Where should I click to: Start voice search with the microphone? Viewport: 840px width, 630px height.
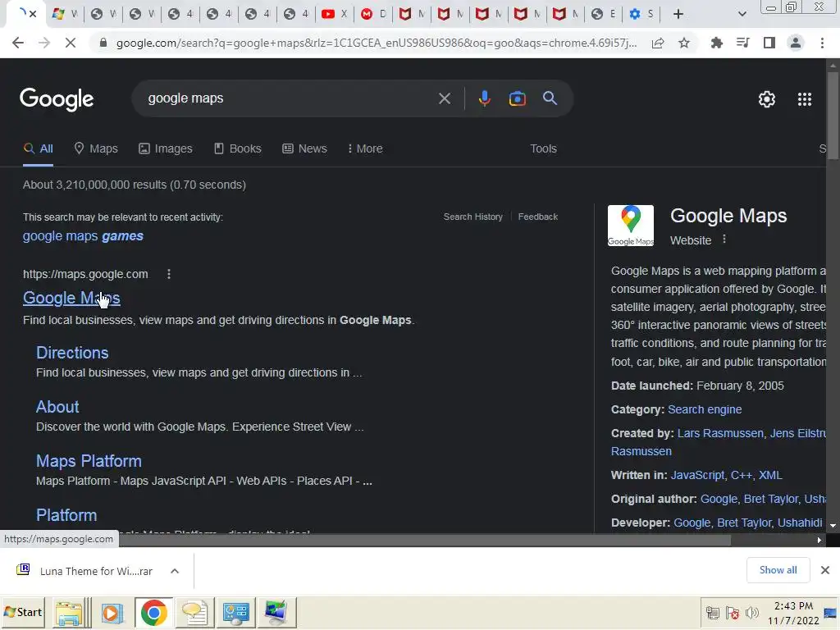[484, 98]
